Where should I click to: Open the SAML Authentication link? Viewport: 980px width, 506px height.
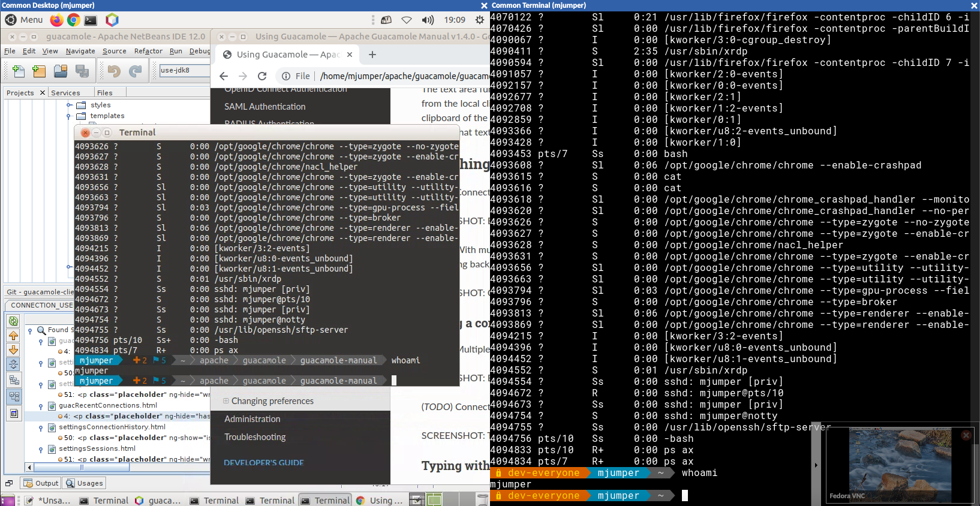click(x=264, y=107)
